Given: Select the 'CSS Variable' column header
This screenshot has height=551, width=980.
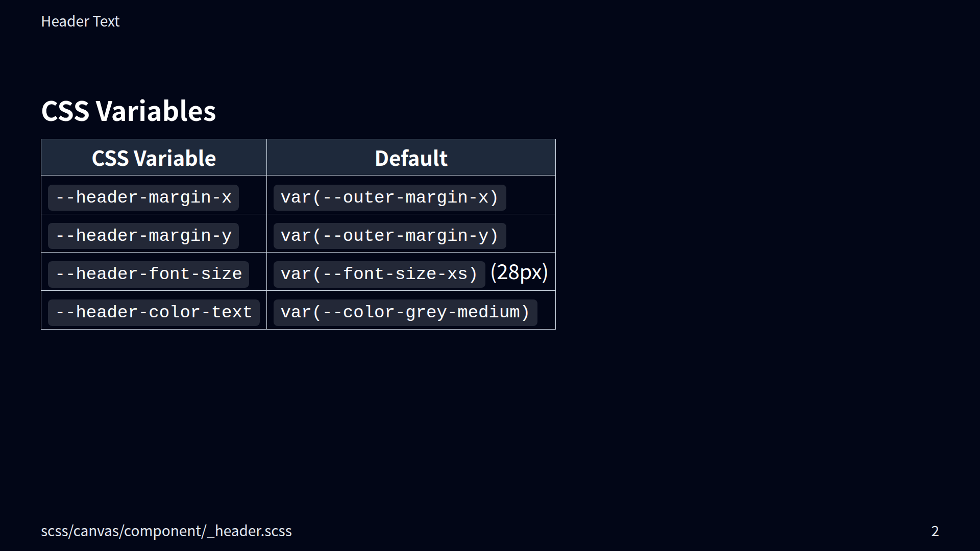Looking at the screenshot, I should tap(154, 158).
